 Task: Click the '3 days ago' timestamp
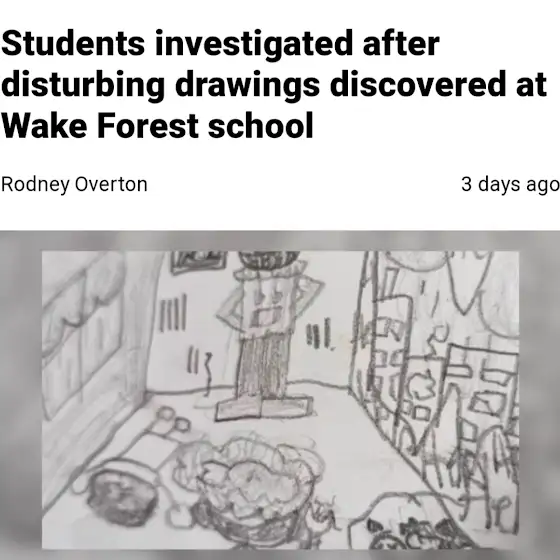(510, 184)
